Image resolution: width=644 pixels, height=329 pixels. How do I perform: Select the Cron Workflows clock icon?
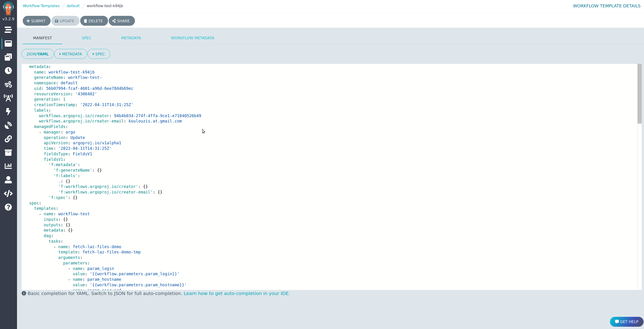[8, 71]
